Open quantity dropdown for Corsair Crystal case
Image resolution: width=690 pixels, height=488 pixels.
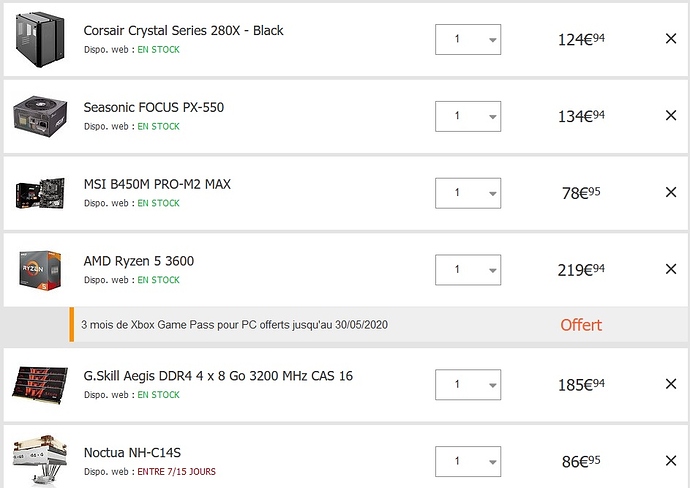467,40
